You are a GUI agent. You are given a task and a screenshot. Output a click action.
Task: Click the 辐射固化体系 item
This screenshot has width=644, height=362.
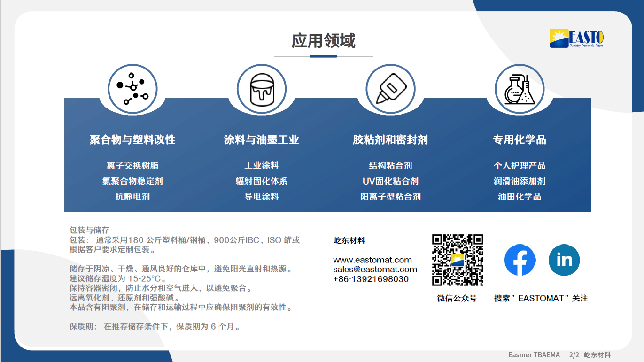pos(262,181)
